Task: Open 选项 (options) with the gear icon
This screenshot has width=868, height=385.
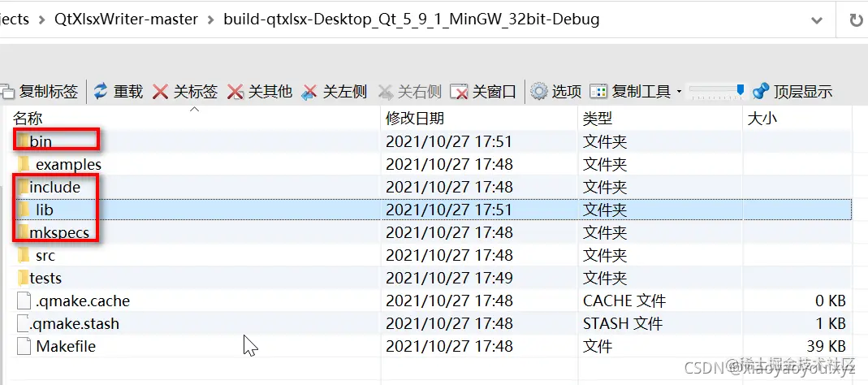Action: point(555,92)
